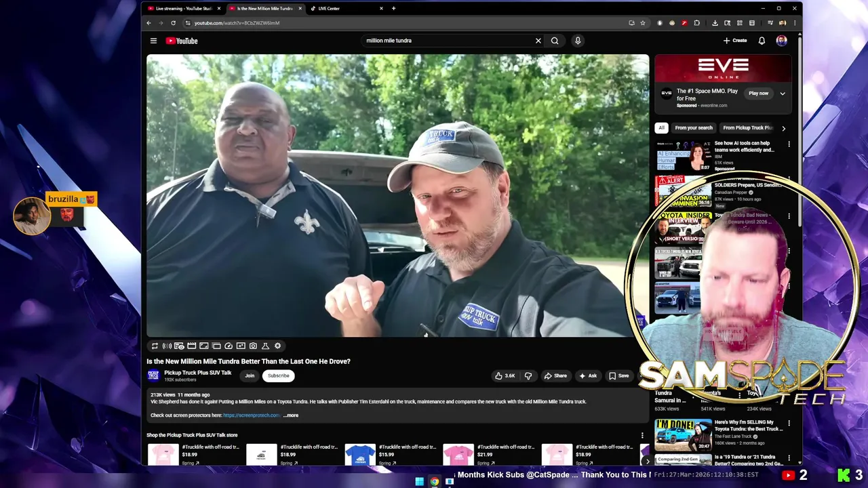Image resolution: width=868 pixels, height=488 pixels.
Task: Open Chrome downloads icon
Action: [715, 23]
